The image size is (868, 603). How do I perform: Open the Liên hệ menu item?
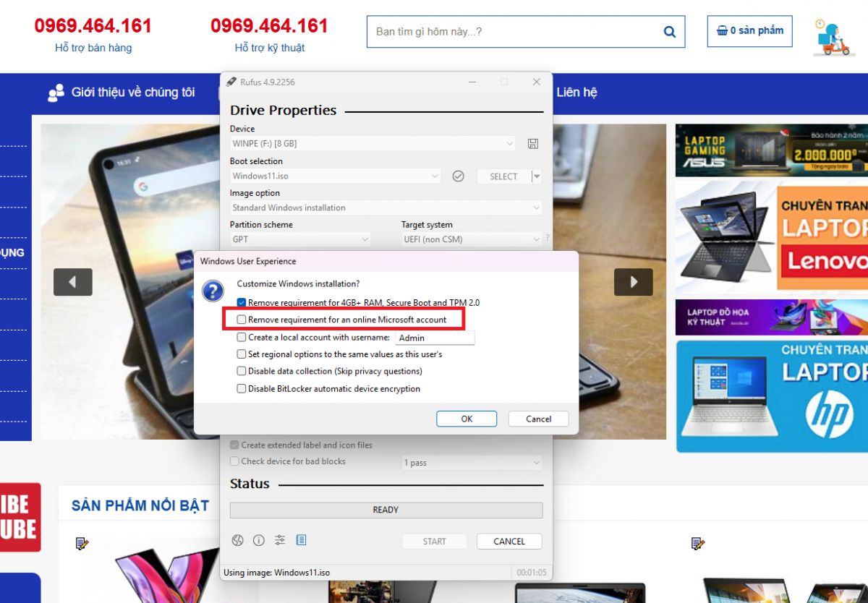pyautogui.click(x=576, y=93)
